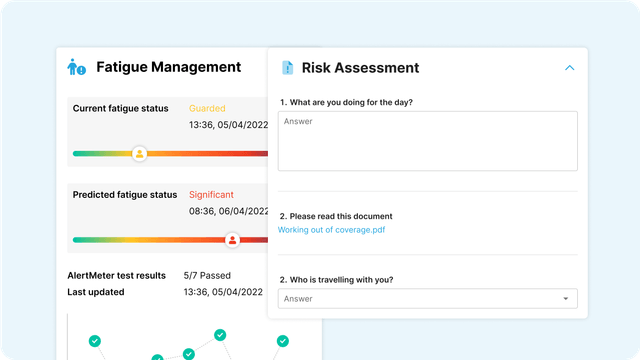
Task: Click the '5/7 Passed' result value
Action: click(x=207, y=276)
